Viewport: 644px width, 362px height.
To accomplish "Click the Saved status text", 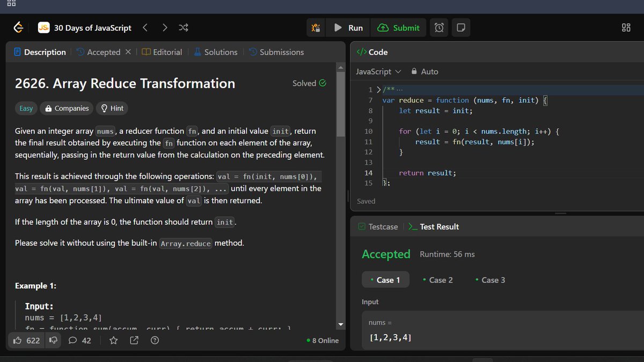I will tap(366, 201).
